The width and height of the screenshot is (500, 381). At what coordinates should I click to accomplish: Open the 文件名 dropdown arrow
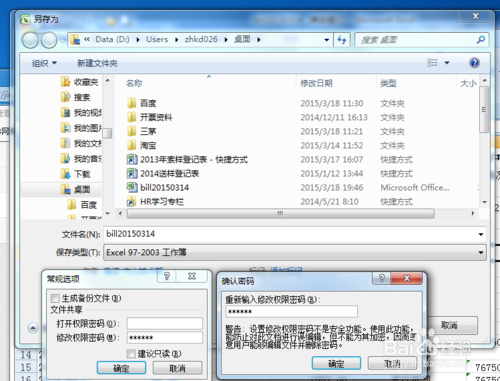(481, 234)
